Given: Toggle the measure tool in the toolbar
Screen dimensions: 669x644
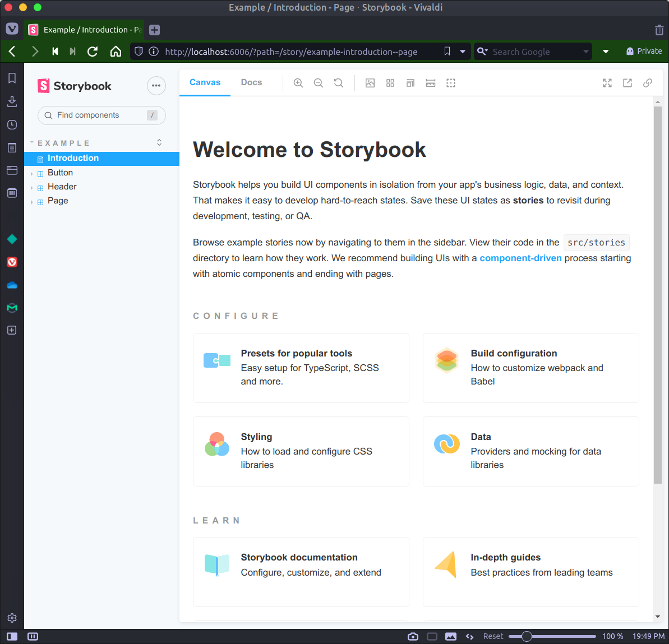Looking at the screenshot, I should pyautogui.click(x=431, y=83).
